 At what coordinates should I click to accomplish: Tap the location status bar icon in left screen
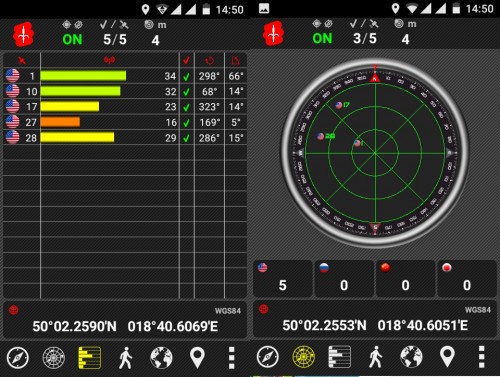[146, 10]
